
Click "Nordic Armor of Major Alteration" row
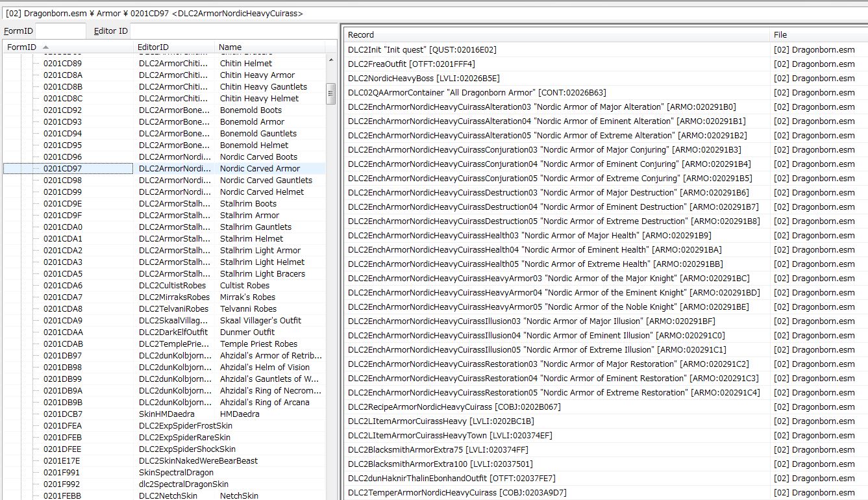point(606,107)
